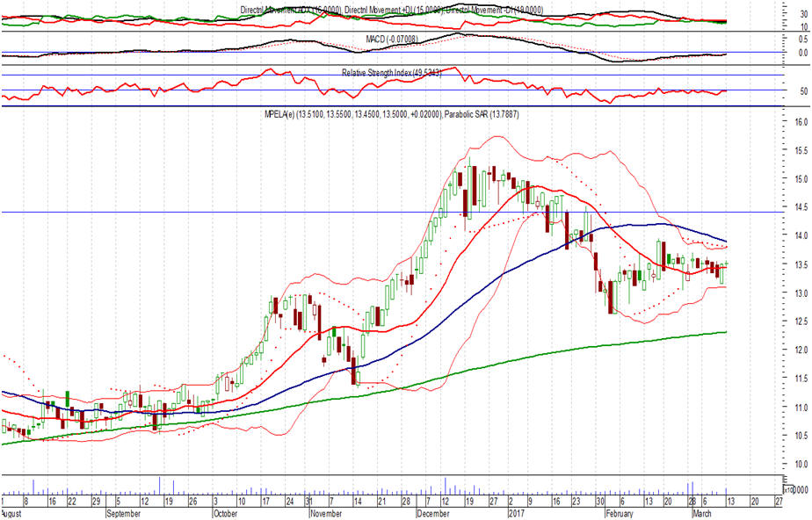The height and width of the screenshot is (520, 812).
Task: Click the MACD axis value 0.0
Action: 803,53
